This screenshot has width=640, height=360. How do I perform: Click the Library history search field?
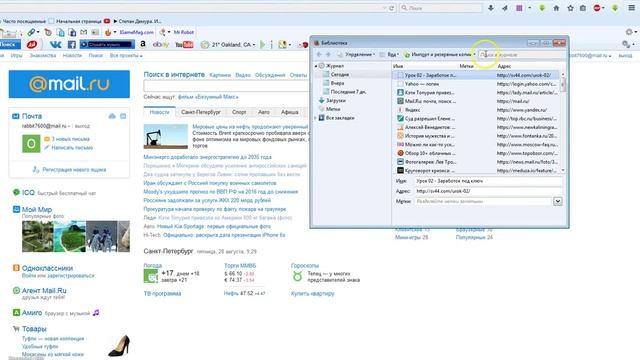522,54
